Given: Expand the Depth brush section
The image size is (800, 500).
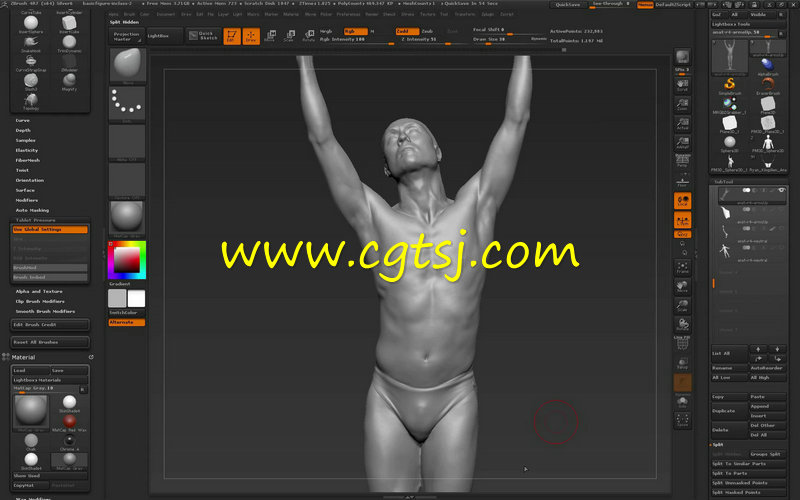Looking at the screenshot, I should [x=23, y=131].
